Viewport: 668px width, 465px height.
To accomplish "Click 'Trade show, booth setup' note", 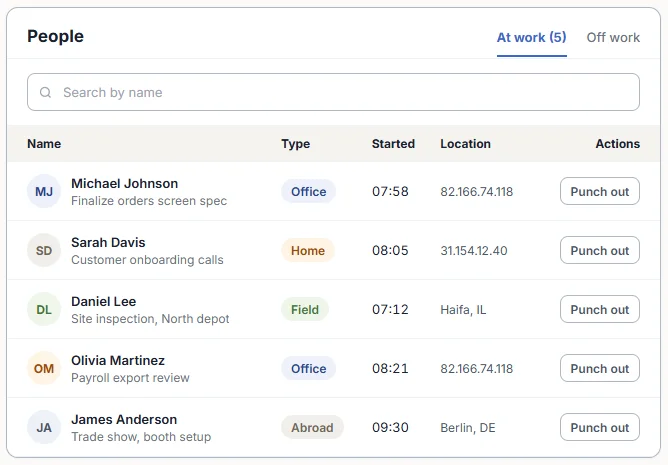I will 141,436.
